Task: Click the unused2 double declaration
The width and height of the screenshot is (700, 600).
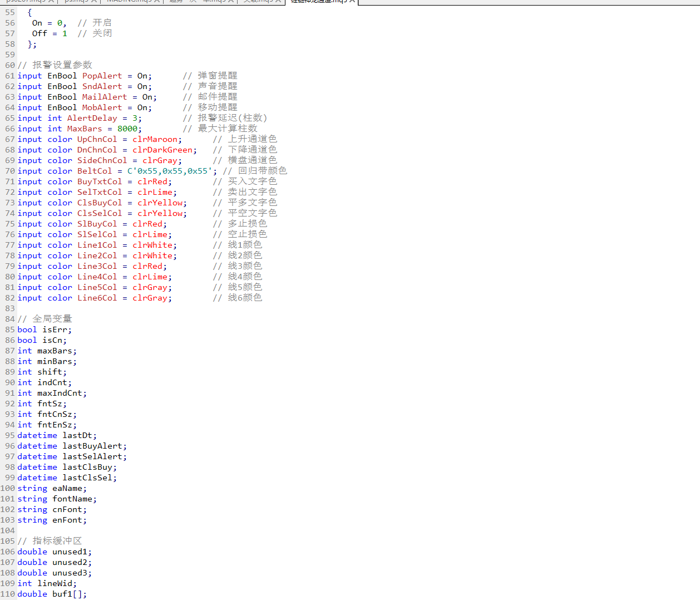Action: 55,562
